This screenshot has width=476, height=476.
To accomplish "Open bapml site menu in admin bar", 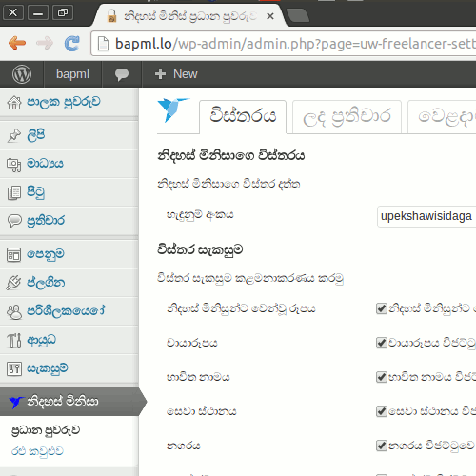I will coord(72,74).
